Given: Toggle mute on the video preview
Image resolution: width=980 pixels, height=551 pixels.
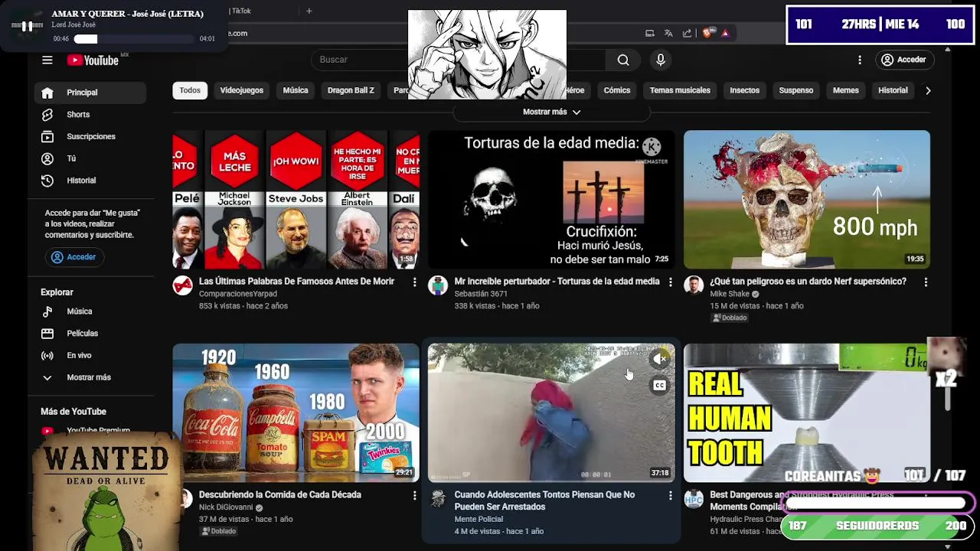Looking at the screenshot, I should point(660,358).
